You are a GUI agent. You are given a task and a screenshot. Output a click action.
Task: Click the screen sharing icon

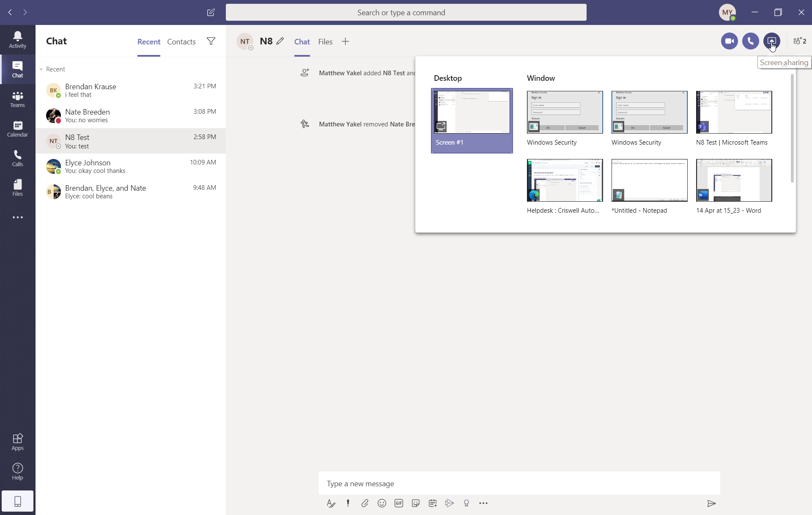(771, 41)
